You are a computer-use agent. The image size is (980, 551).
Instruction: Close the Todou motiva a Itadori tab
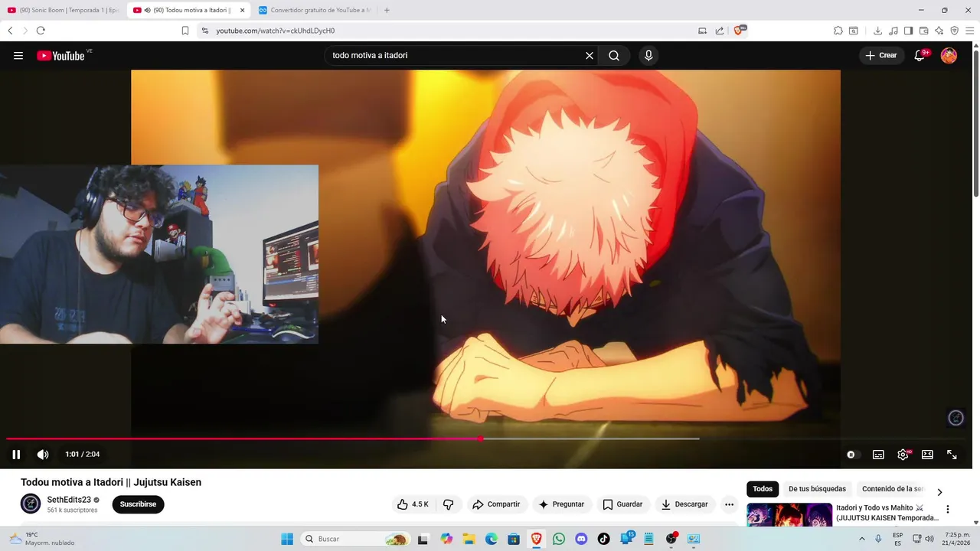click(x=242, y=10)
